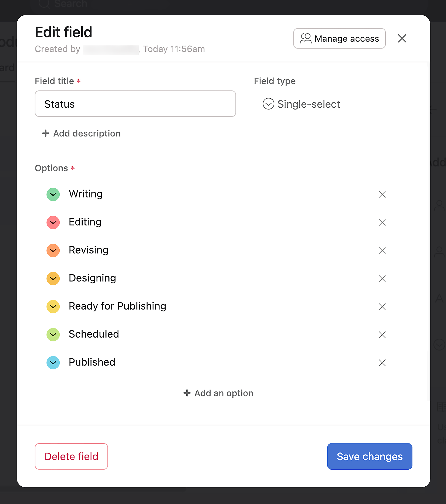Open the Editing option color menu
This screenshot has width=446, height=504.
[53, 222]
